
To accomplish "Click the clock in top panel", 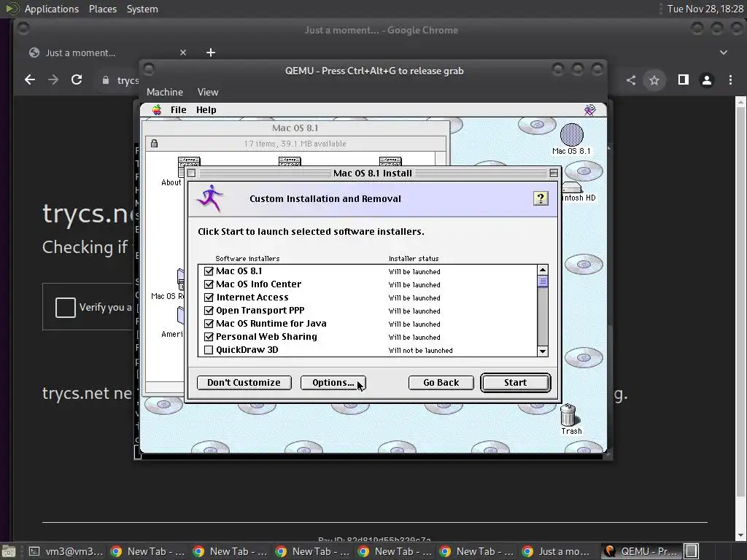I will 705,9.
